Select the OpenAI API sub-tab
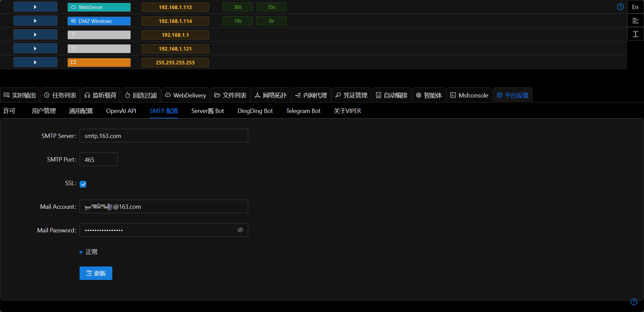The image size is (644, 312). (x=121, y=111)
